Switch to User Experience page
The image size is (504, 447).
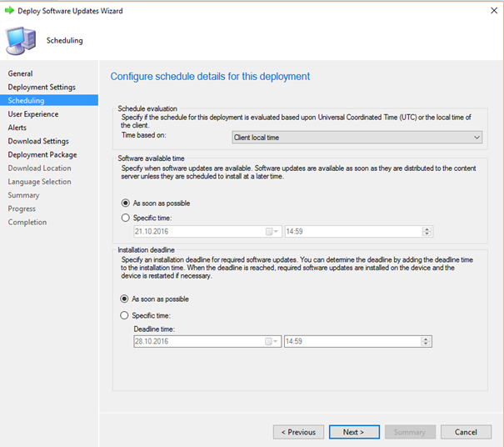33,114
